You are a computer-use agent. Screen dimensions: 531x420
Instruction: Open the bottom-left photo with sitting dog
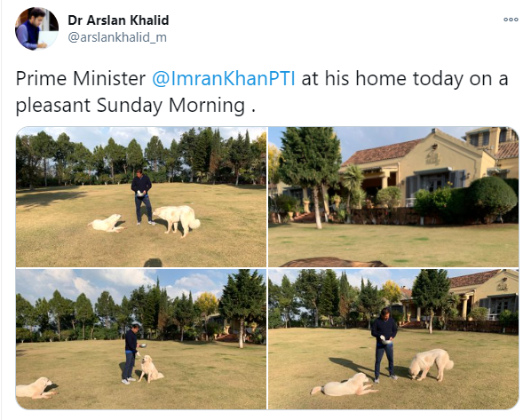click(141, 339)
